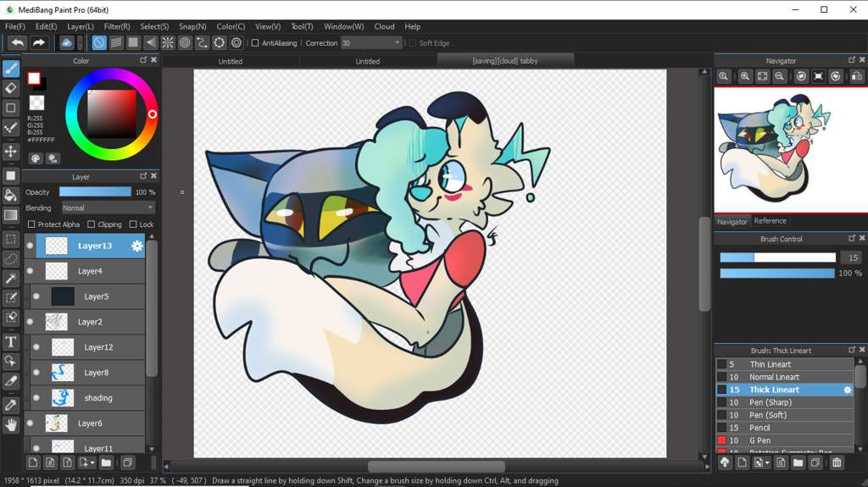Delete brush using trash icon

[x=837, y=462]
